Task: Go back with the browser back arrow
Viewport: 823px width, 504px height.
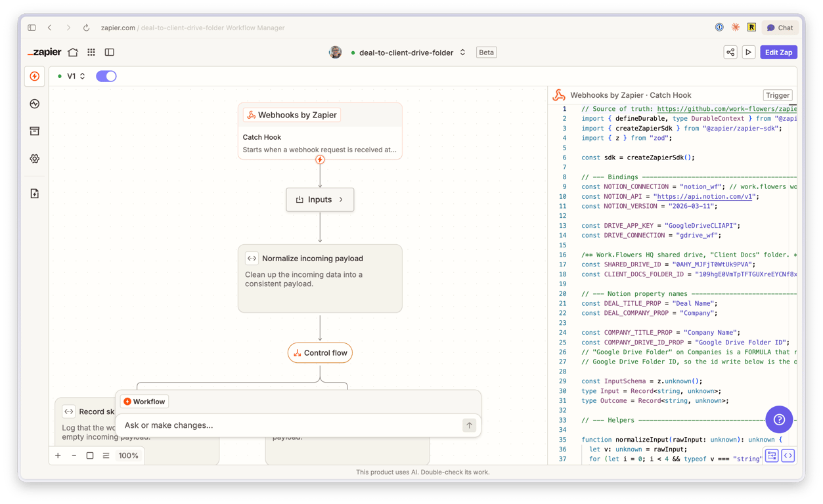Action: [x=50, y=28]
